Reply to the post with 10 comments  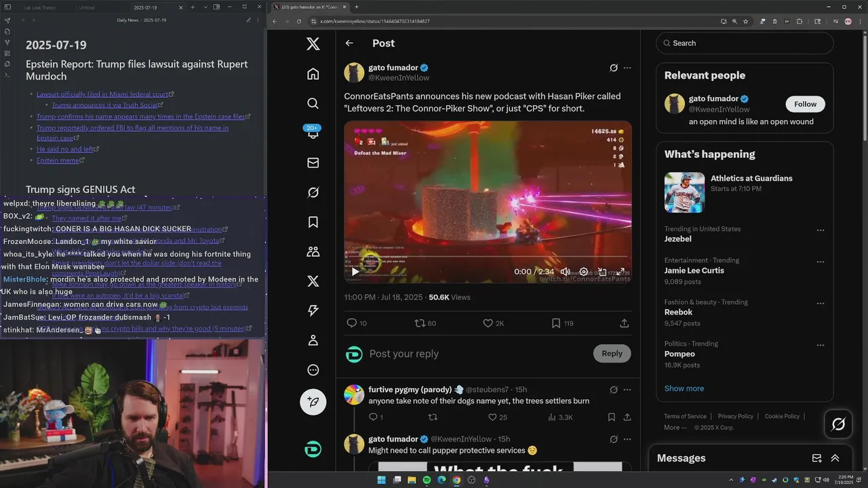coord(357,323)
